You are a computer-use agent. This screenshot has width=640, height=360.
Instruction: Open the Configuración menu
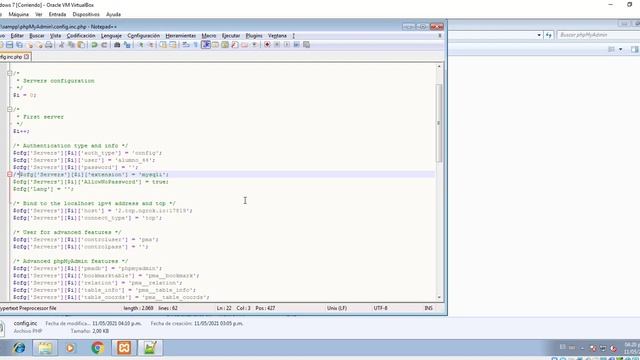click(x=144, y=36)
